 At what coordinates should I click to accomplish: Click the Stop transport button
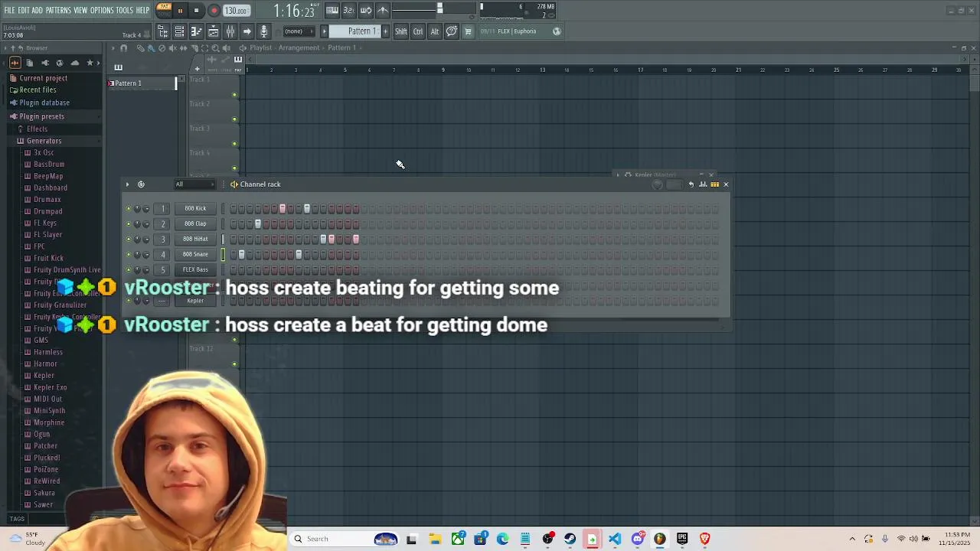[196, 11]
